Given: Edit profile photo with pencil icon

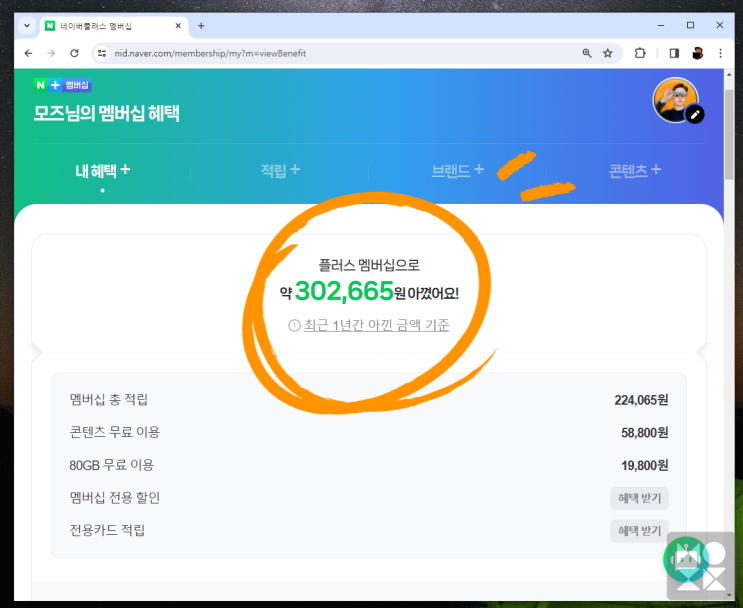Looking at the screenshot, I should click(x=695, y=115).
